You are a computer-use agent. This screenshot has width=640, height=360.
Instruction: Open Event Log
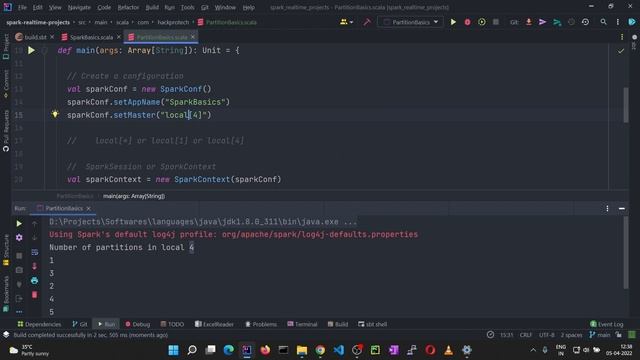pos(607,324)
